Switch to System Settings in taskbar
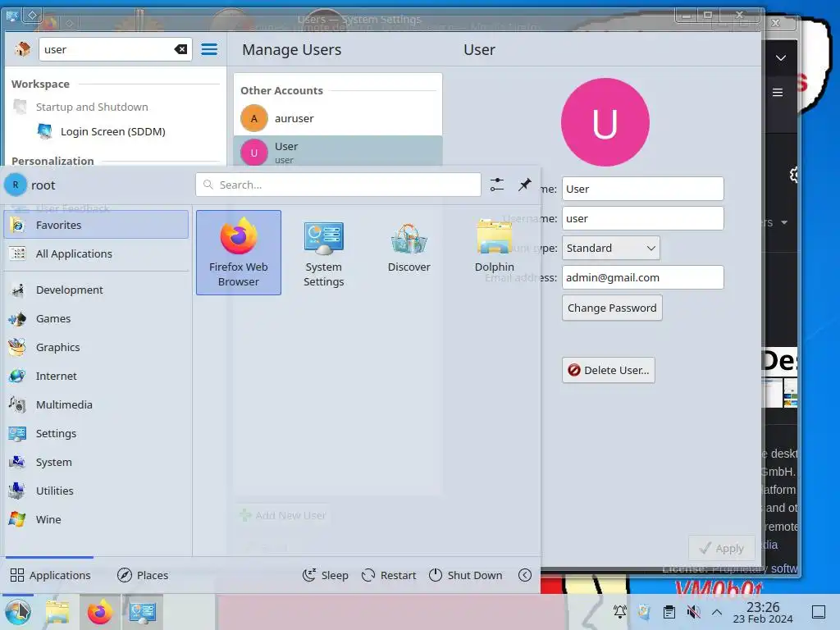 143,612
